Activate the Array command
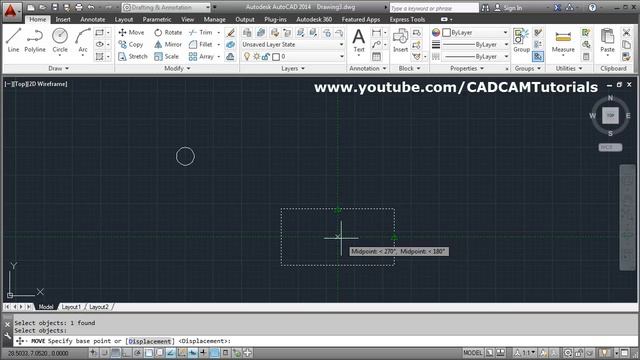The height and width of the screenshot is (360, 640). 201,56
